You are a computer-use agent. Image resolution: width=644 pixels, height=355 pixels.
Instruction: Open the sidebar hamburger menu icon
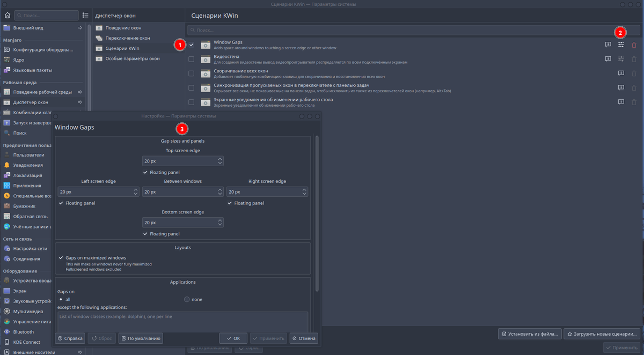coord(85,15)
